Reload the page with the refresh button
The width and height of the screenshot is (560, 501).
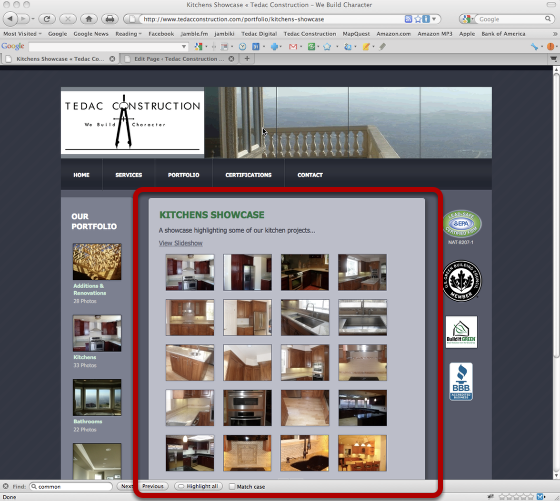[x=47, y=19]
